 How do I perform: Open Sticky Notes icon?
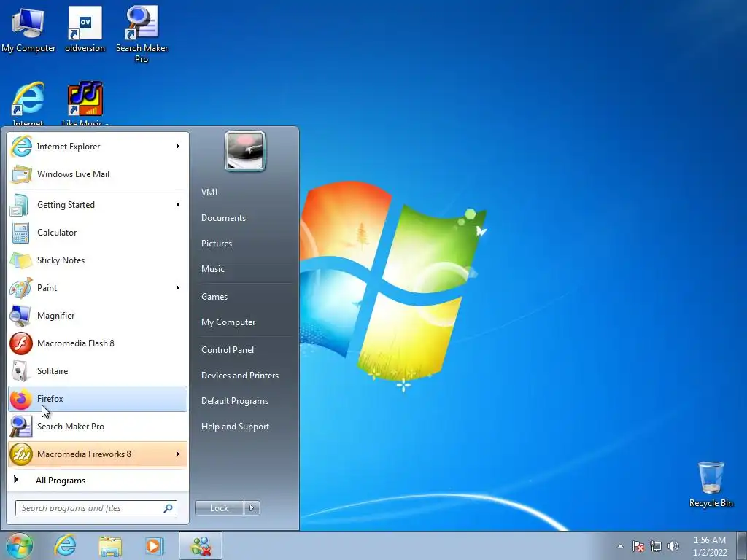[x=21, y=260]
